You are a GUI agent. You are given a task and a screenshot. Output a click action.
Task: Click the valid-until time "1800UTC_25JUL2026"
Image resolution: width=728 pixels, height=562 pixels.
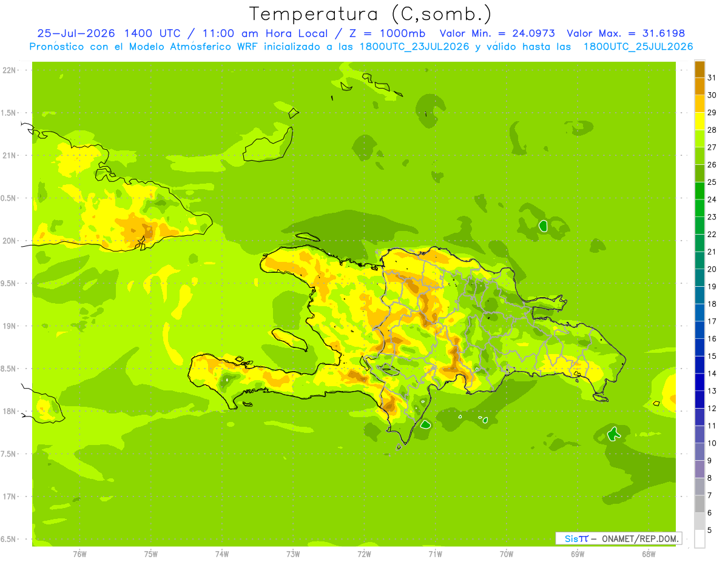coord(638,47)
